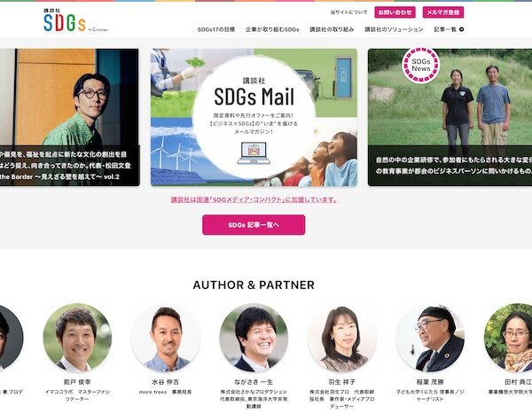This screenshot has height=413, width=532.
Task: Expand the 記事一覧 dropdown arrow
Action: 461,29
